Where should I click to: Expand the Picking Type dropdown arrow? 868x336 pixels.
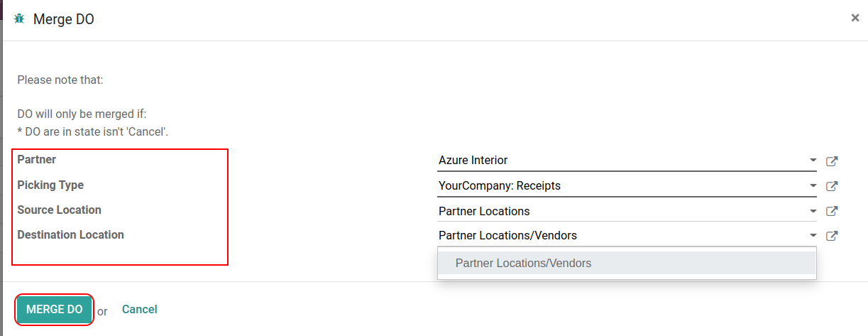click(813, 186)
